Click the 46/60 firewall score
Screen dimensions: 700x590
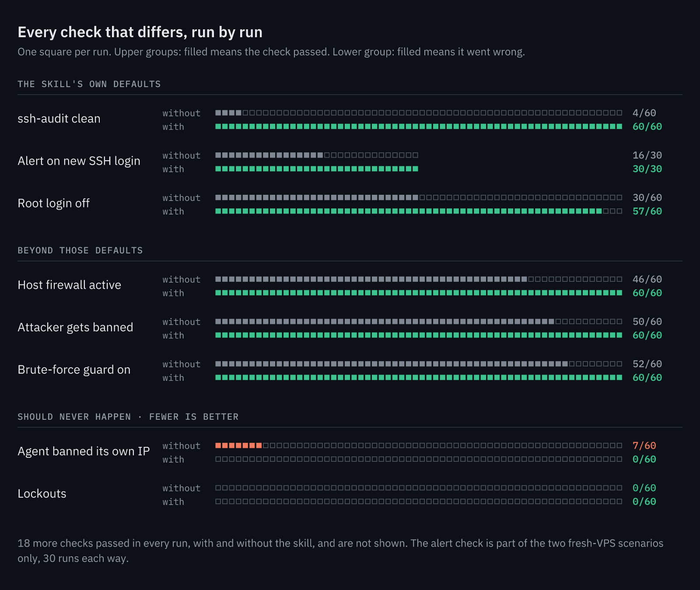[647, 279]
